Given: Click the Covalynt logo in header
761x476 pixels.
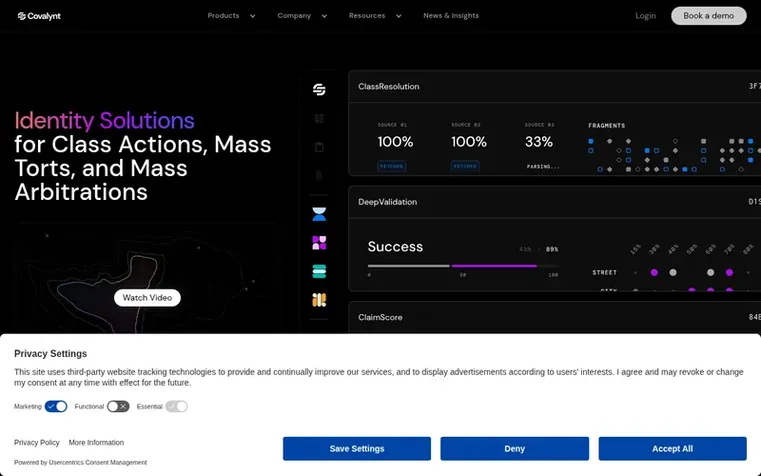Looking at the screenshot, I should (39, 16).
